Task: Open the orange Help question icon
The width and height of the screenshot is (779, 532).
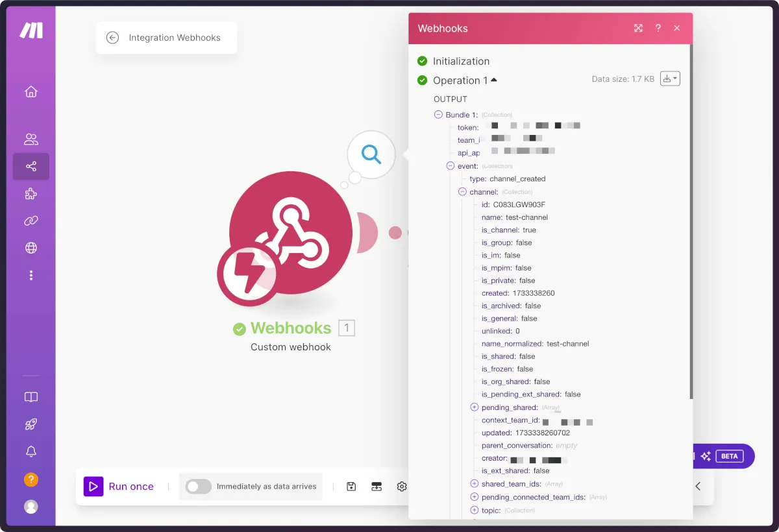Action: tap(31, 480)
